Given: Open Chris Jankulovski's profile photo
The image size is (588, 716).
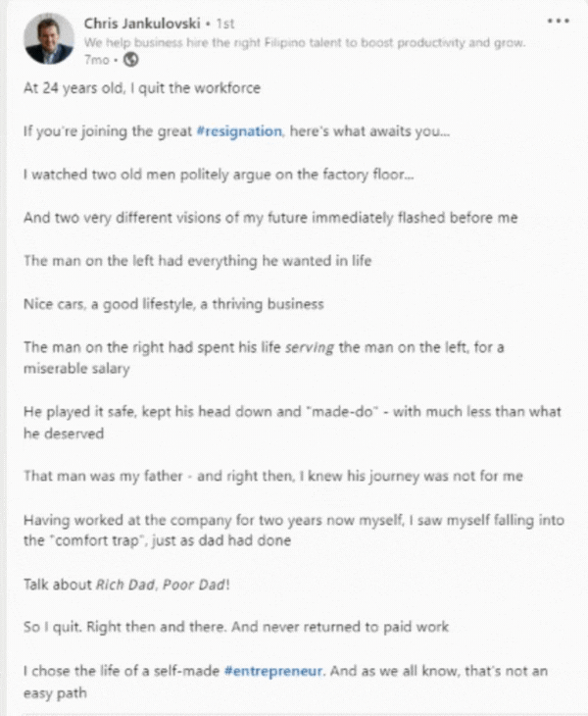Looking at the screenshot, I should pos(49,39).
